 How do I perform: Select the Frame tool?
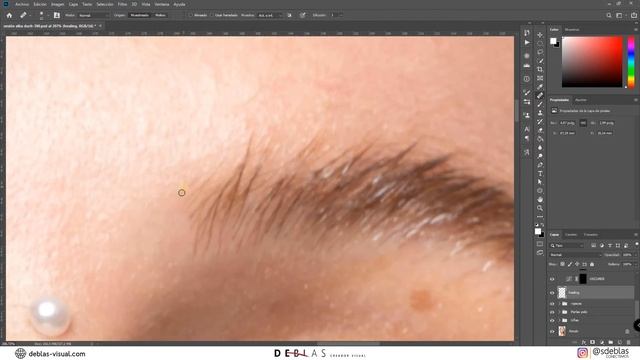pos(540,78)
